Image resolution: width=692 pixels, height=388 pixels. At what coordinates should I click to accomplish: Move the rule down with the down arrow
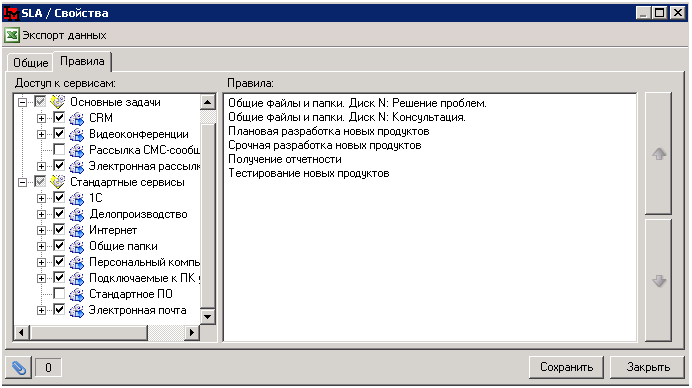coord(658,280)
